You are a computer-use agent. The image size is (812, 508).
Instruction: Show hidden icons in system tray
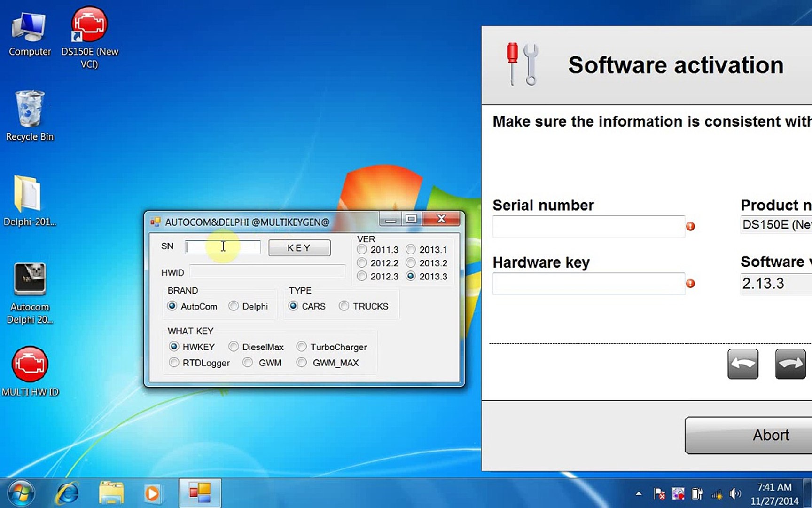[638, 493]
